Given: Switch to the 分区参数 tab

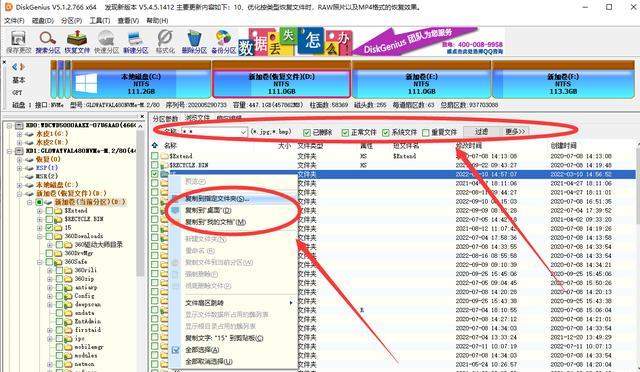Looking at the screenshot, I should 165,118.
